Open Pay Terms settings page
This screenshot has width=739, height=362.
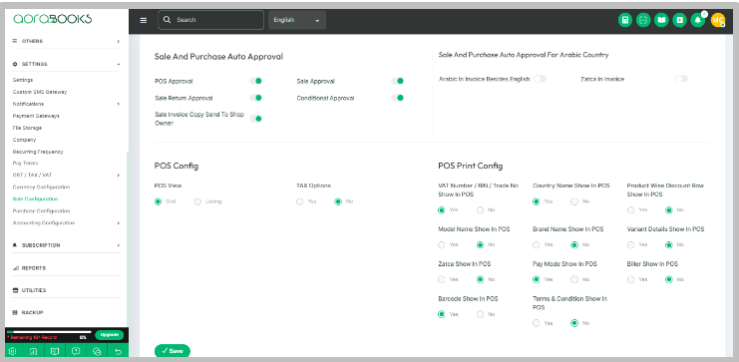[x=25, y=163]
